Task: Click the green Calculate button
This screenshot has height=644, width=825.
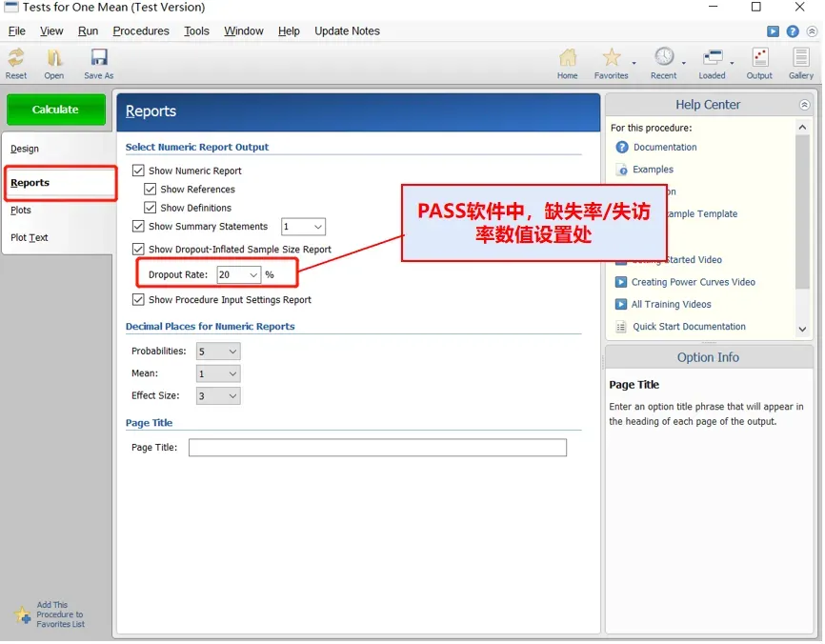Action: click(x=56, y=110)
